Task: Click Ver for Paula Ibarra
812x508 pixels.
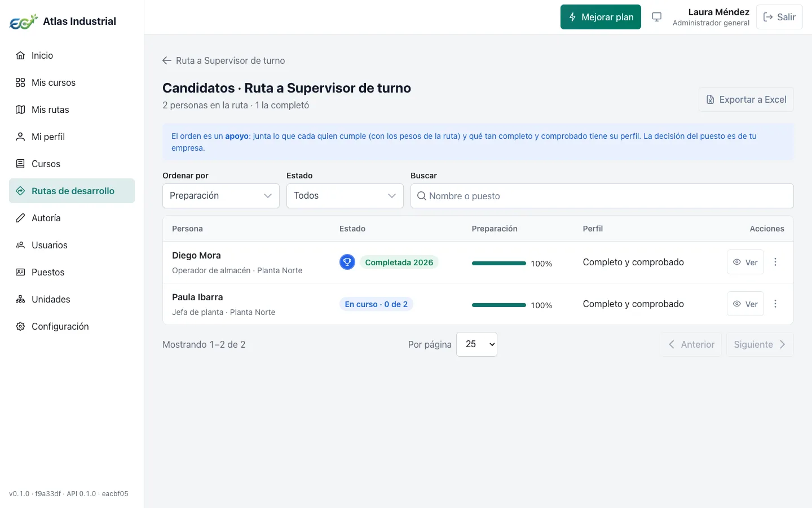Action: 745,304
